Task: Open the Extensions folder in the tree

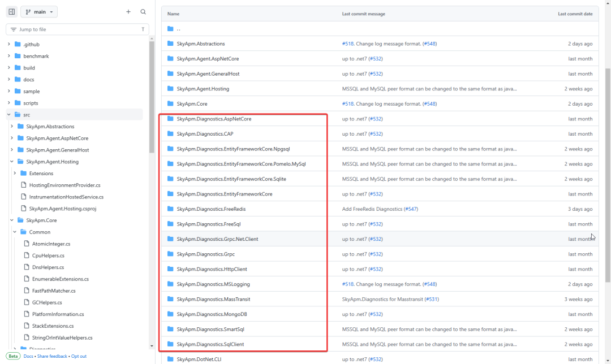Action: pos(41,174)
